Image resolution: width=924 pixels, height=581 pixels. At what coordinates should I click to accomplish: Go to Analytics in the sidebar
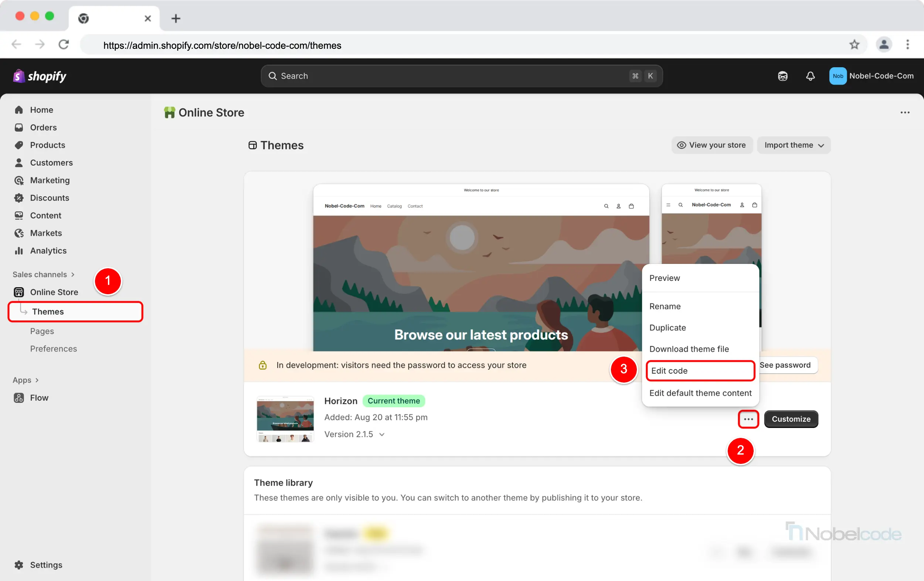click(x=48, y=251)
